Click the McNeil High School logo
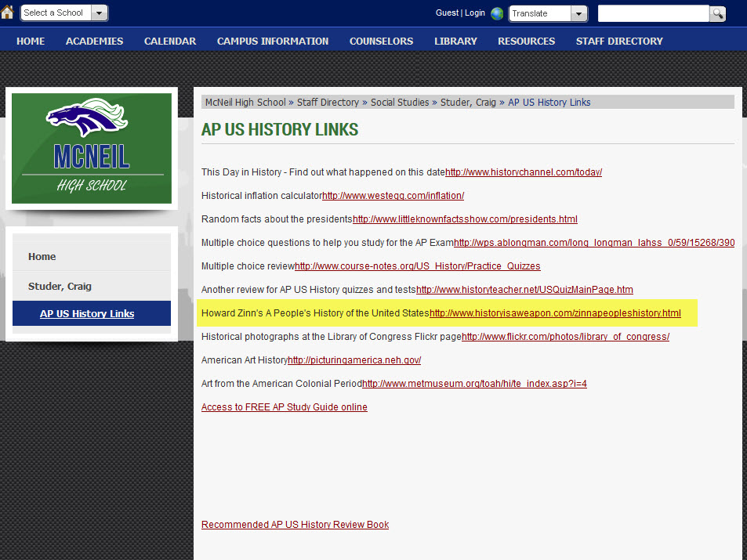This screenshot has width=747, height=560. coord(92,148)
